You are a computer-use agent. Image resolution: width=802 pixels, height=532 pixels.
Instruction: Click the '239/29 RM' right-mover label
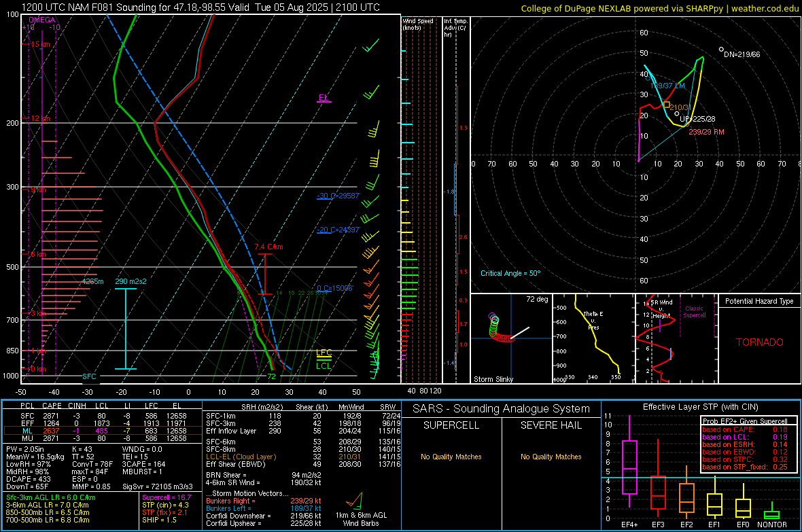click(706, 132)
